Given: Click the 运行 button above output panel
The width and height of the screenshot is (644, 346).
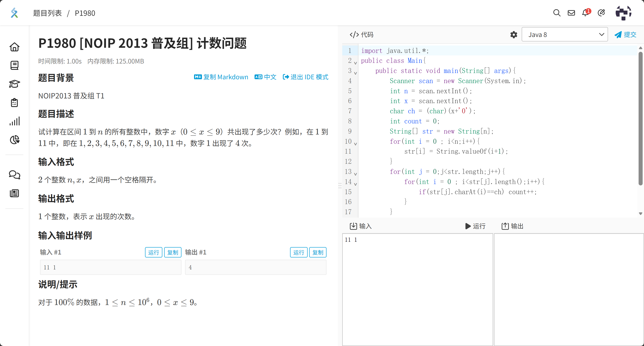Looking at the screenshot, I should (x=475, y=226).
